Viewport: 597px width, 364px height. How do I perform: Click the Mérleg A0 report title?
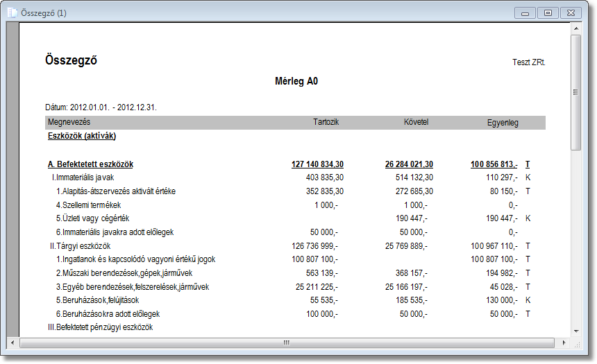pos(296,81)
